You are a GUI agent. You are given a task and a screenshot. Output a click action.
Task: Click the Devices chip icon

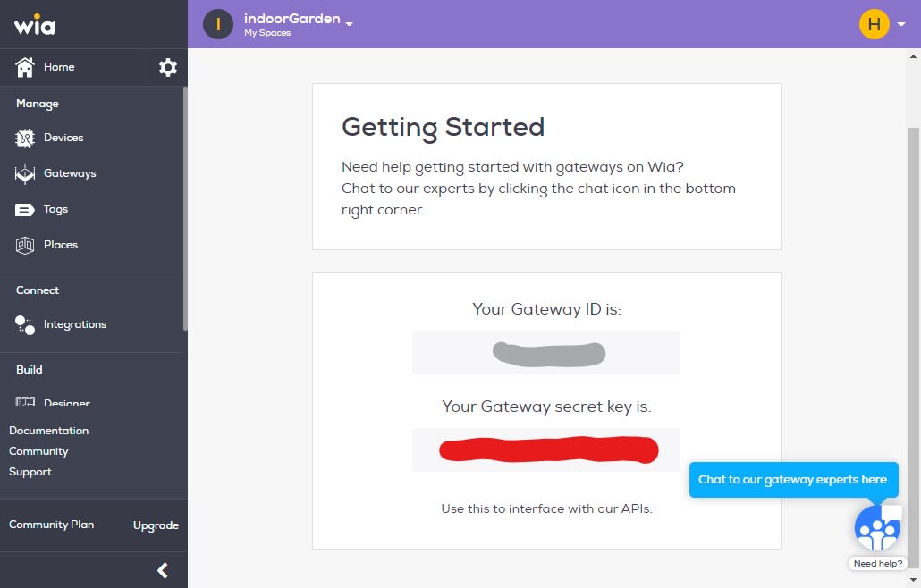click(25, 138)
